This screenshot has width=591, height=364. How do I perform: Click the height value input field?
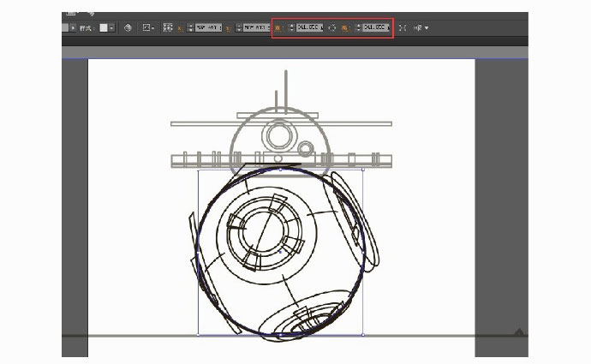click(x=376, y=27)
